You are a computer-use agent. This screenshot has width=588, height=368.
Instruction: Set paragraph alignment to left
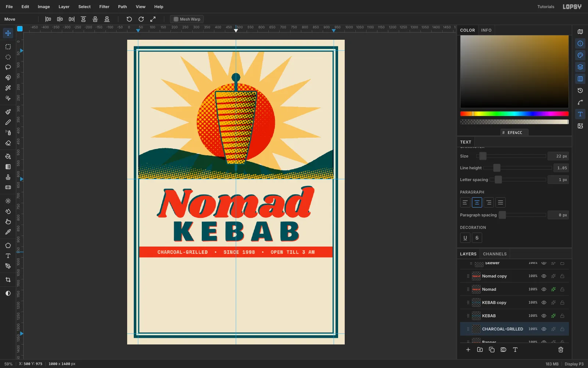pyautogui.click(x=465, y=202)
